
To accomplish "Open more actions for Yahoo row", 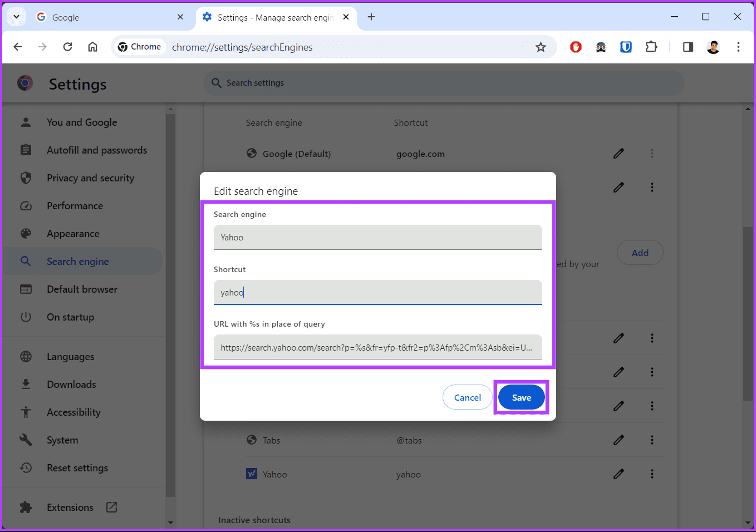I will coord(652,474).
